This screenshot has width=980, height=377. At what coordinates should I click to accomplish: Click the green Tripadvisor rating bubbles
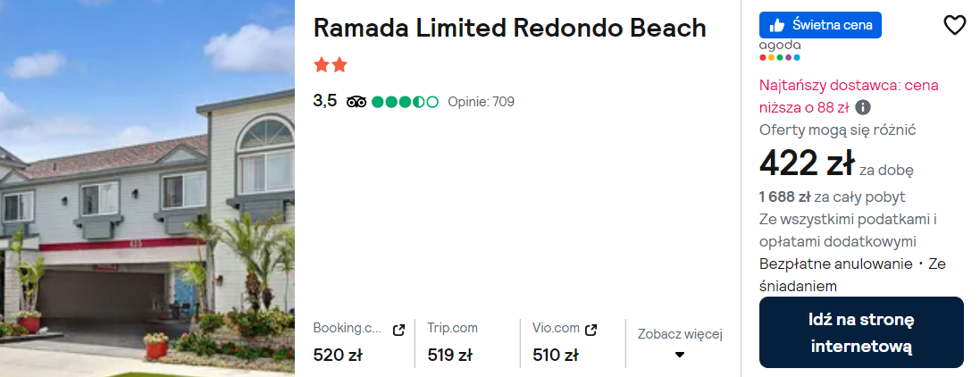(405, 102)
